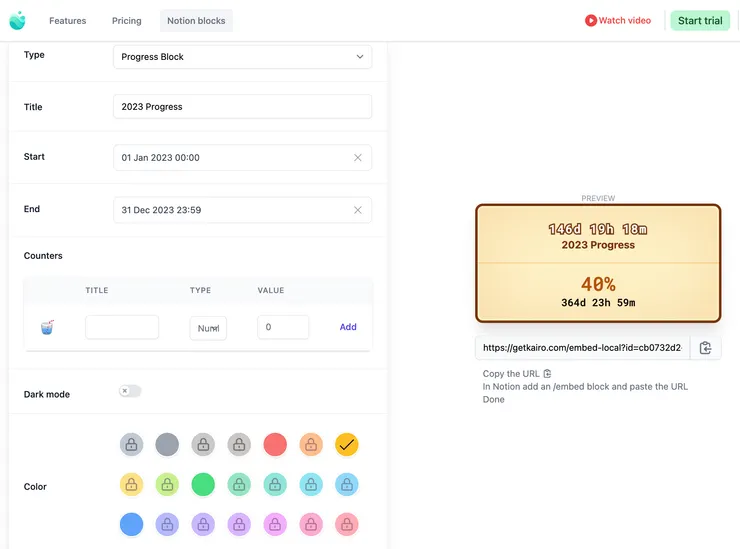Clear the End date with X icon

click(x=358, y=210)
